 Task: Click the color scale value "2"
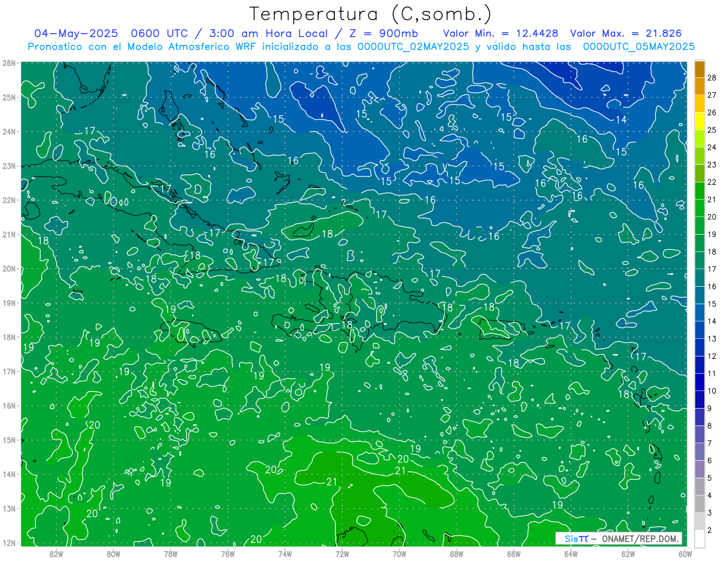[710, 530]
